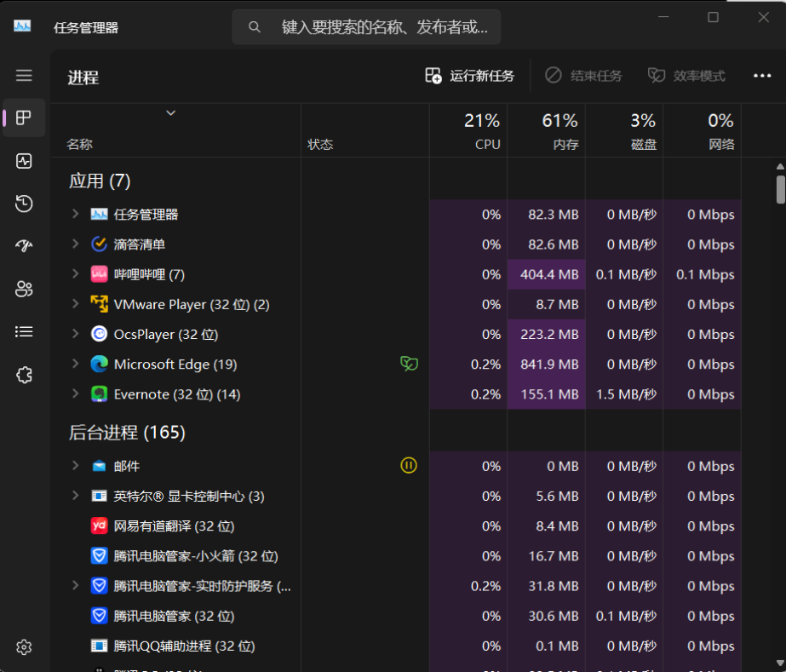Viewport: 786px width, 672px height.
Task: Click the 网易有道翻译 icon
Action: pyautogui.click(x=100, y=526)
